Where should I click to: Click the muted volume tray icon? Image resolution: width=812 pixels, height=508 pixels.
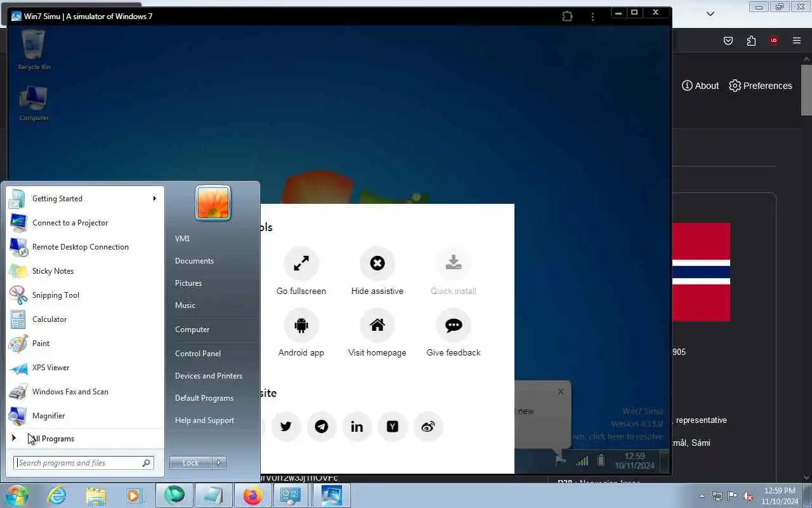coord(749,496)
